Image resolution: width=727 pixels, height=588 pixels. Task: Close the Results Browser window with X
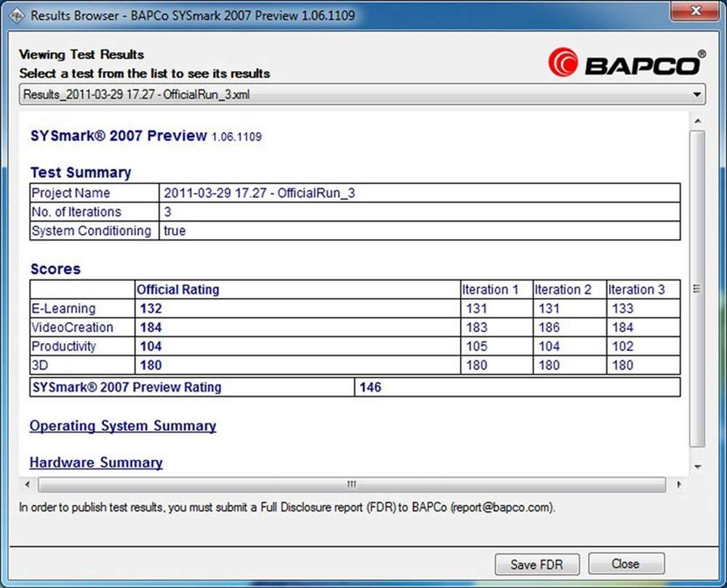694,9
